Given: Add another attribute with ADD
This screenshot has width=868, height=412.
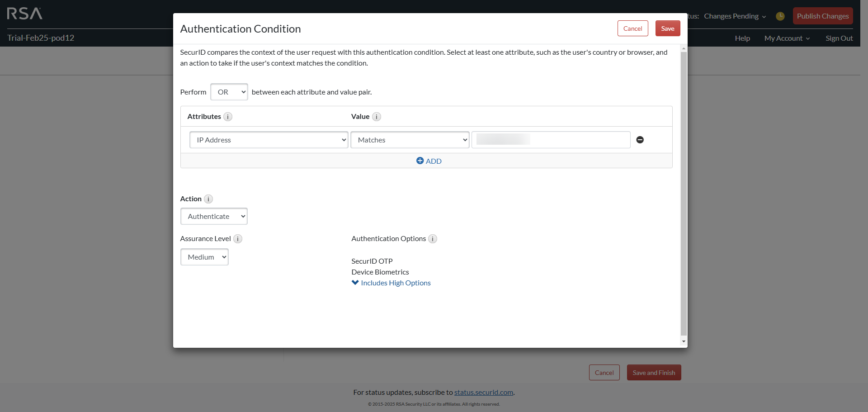Looking at the screenshot, I should pos(429,161).
